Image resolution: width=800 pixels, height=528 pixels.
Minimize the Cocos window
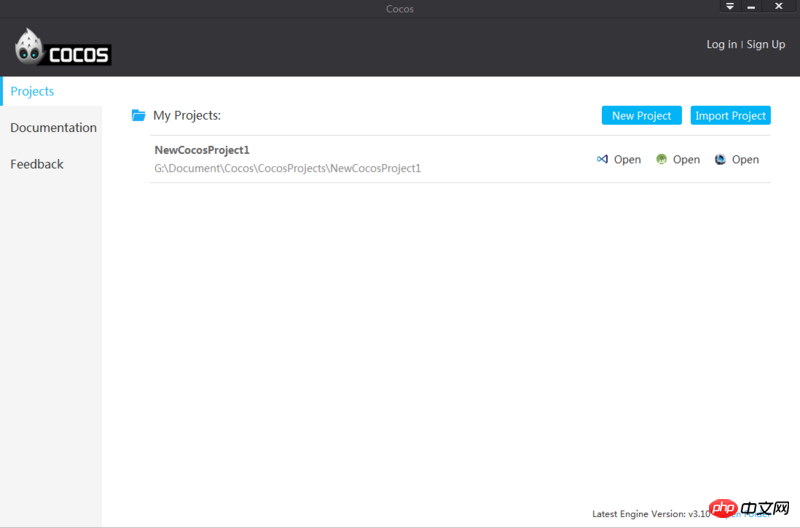(751, 6)
